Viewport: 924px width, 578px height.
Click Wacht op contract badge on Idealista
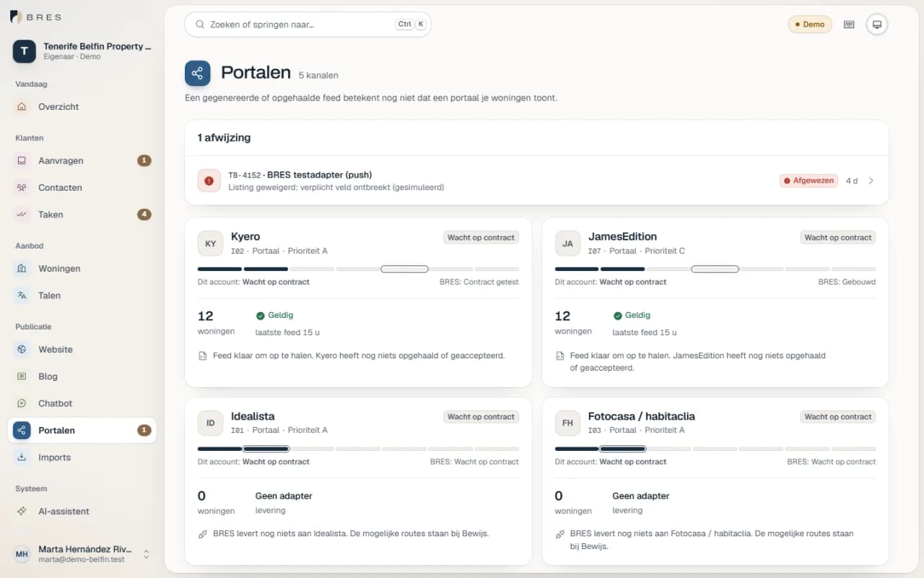(481, 417)
